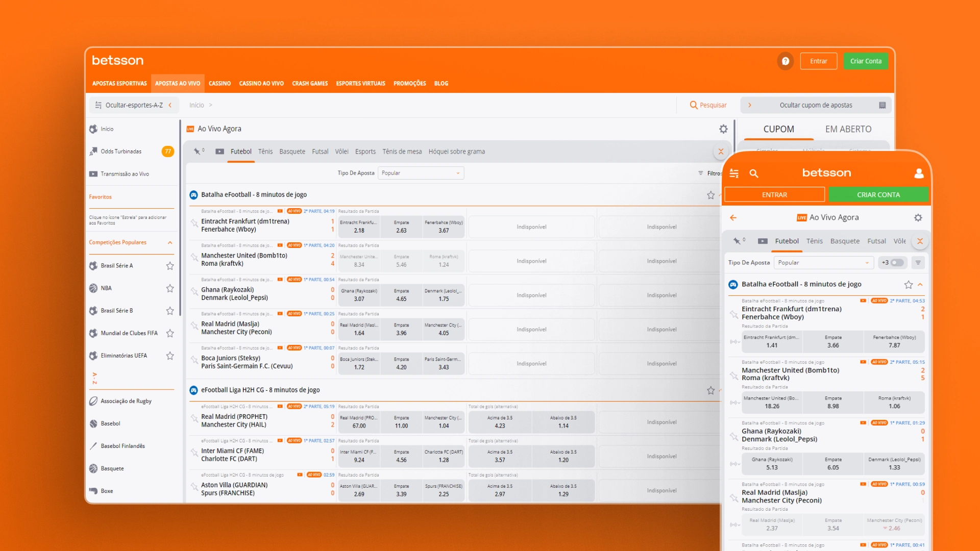980x551 pixels.
Task: Click the green Criar Conta desktop button
Action: click(866, 61)
